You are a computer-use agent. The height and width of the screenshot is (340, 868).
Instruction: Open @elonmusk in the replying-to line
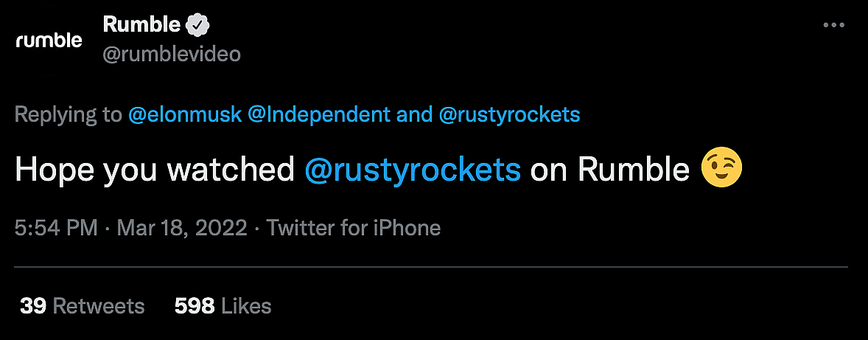click(184, 115)
